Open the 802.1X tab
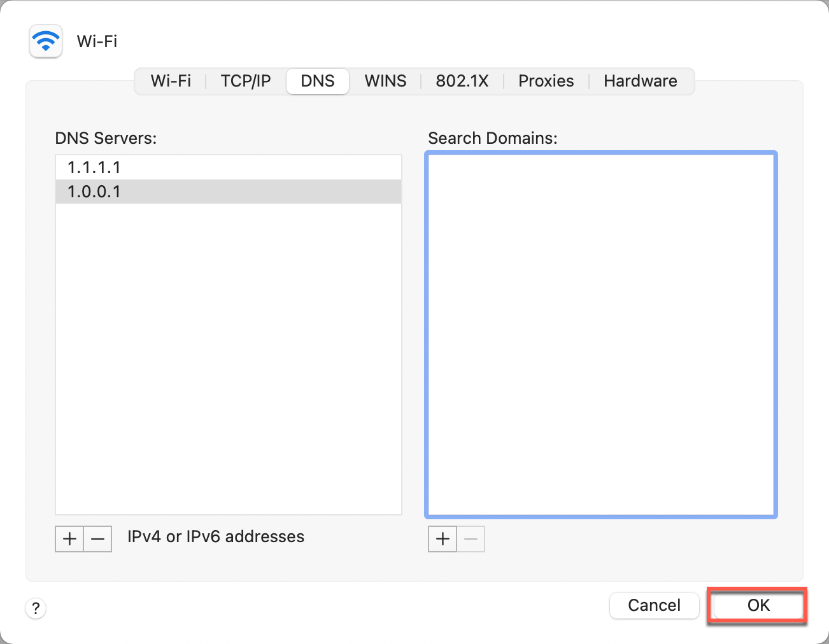The width and height of the screenshot is (829, 644). (x=462, y=81)
